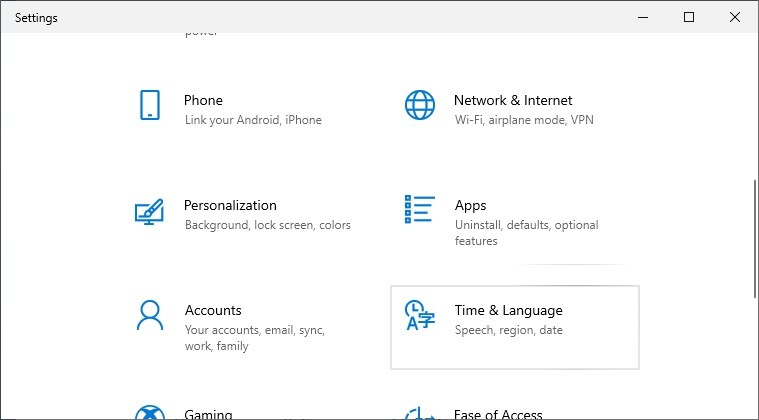Click the Gaming Xbox icon
The width and height of the screenshot is (759, 420).
149,413
